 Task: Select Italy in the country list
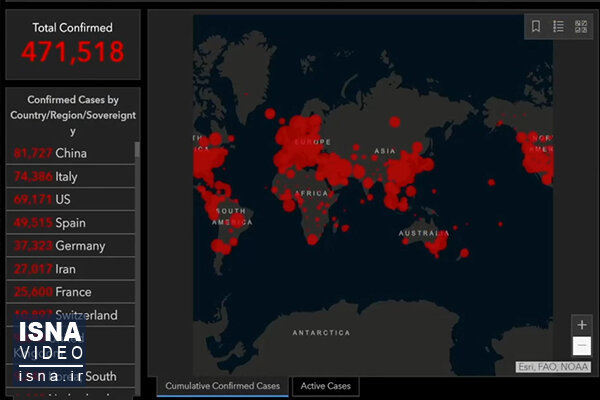(x=71, y=176)
